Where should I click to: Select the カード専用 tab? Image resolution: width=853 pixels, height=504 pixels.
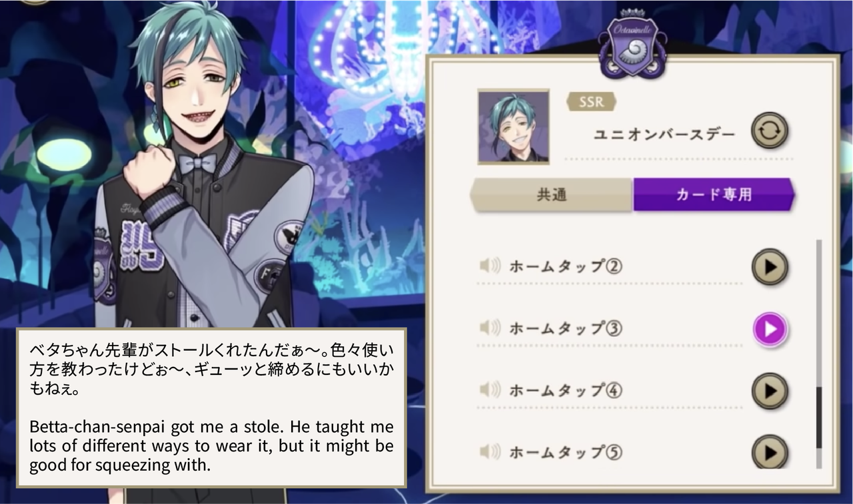714,194
